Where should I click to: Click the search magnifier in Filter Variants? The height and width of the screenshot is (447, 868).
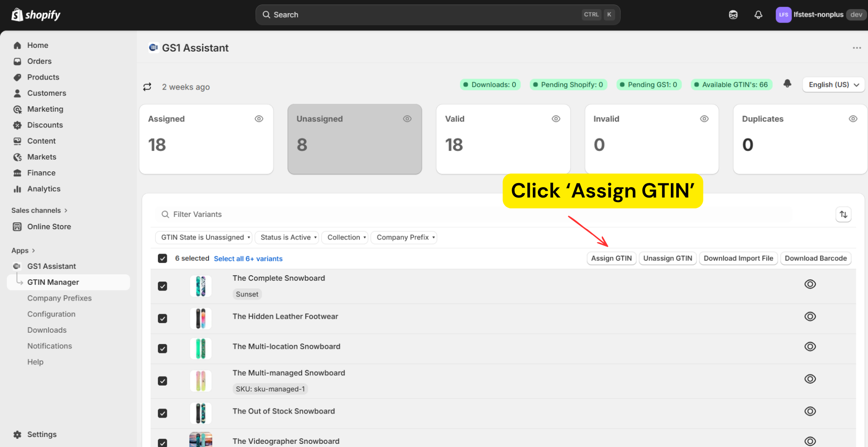pos(165,214)
